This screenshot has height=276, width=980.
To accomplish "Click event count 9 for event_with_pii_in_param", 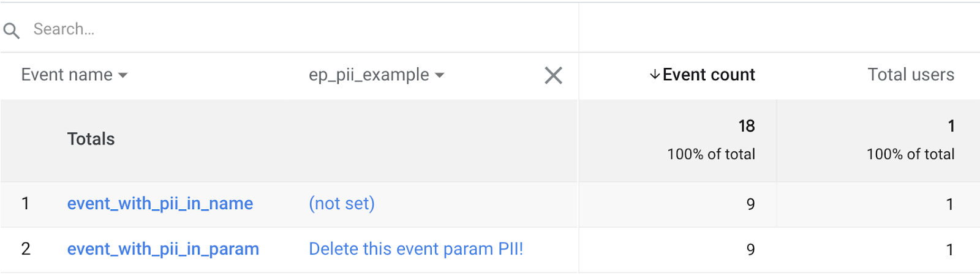I will click(750, 250).
